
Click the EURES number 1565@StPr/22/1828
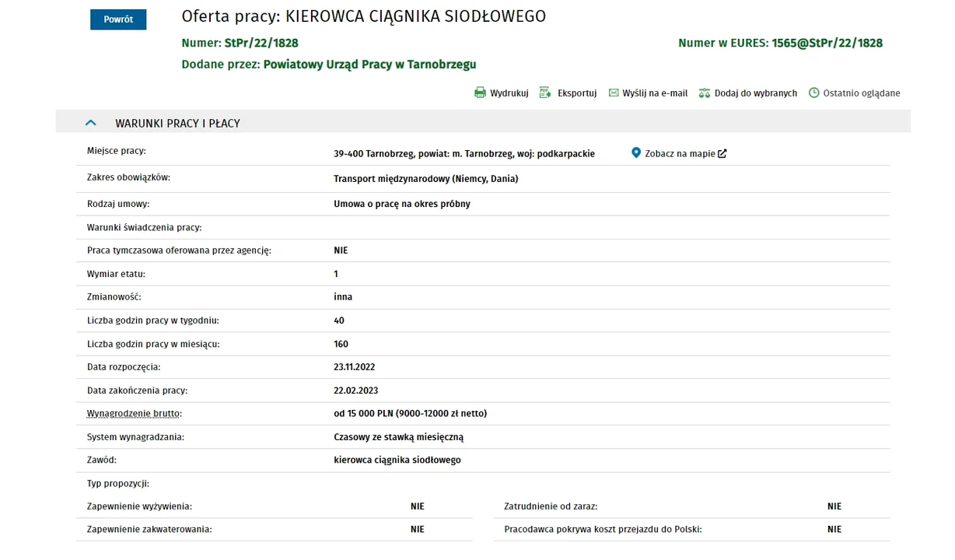(x=827, y=44)
